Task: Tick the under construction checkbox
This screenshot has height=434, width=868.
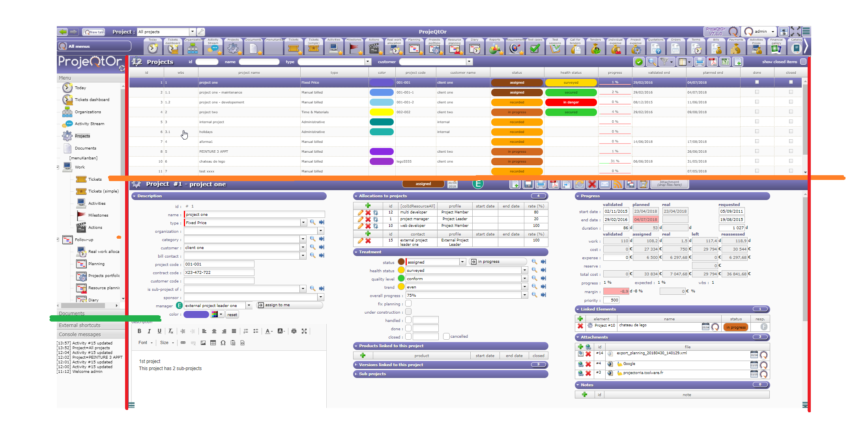Action: [x=408, y=312]
